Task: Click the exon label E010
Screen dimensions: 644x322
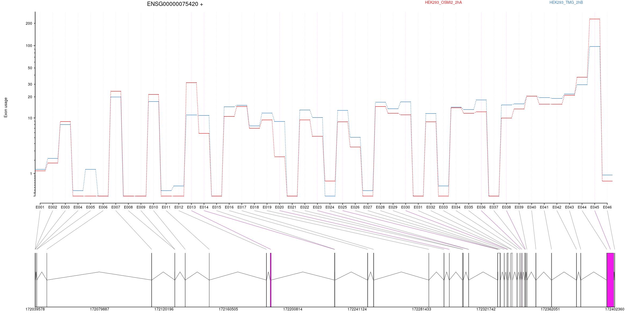Action: [x=153, y=207]
